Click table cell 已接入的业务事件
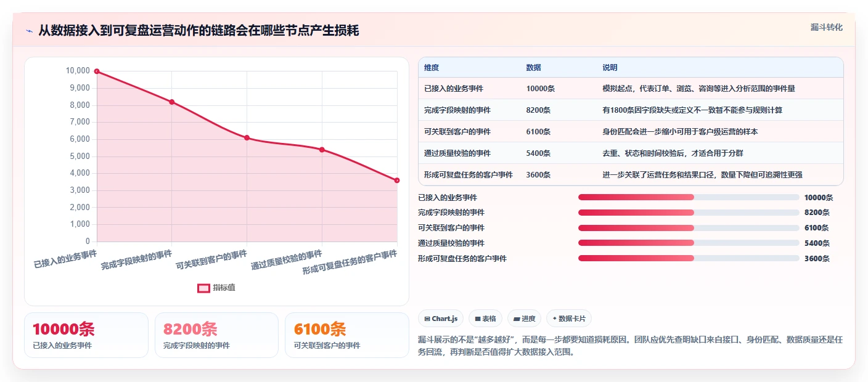 [x=454, y=89]
